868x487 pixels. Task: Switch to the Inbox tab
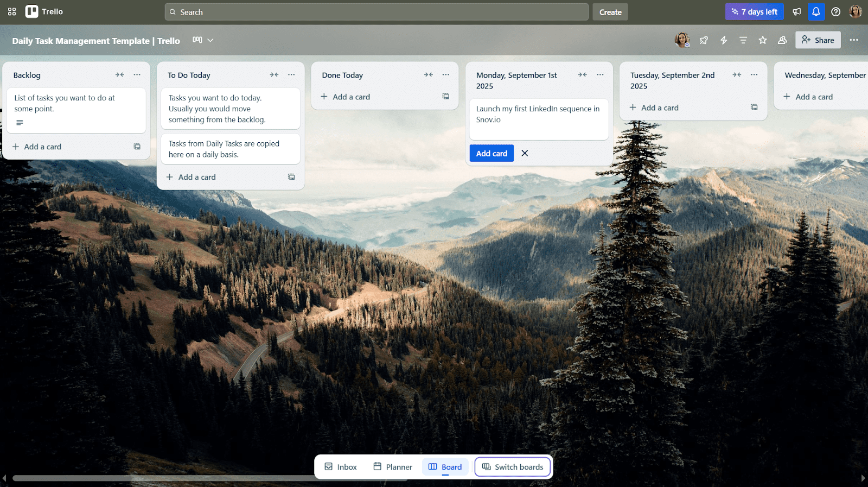click(x=341, y=467)
